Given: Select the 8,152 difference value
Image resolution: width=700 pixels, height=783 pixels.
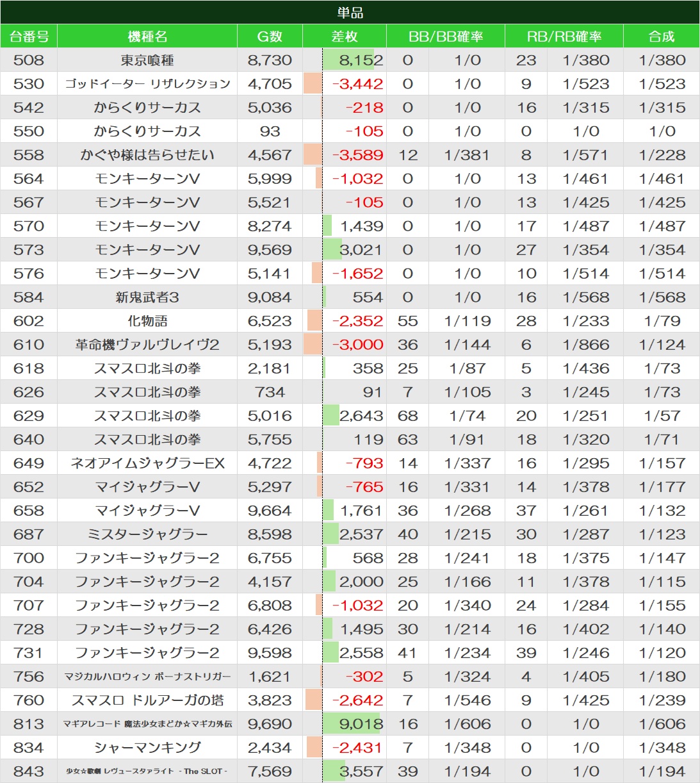Looking at the screenshot, I should (x=361, y=60).
